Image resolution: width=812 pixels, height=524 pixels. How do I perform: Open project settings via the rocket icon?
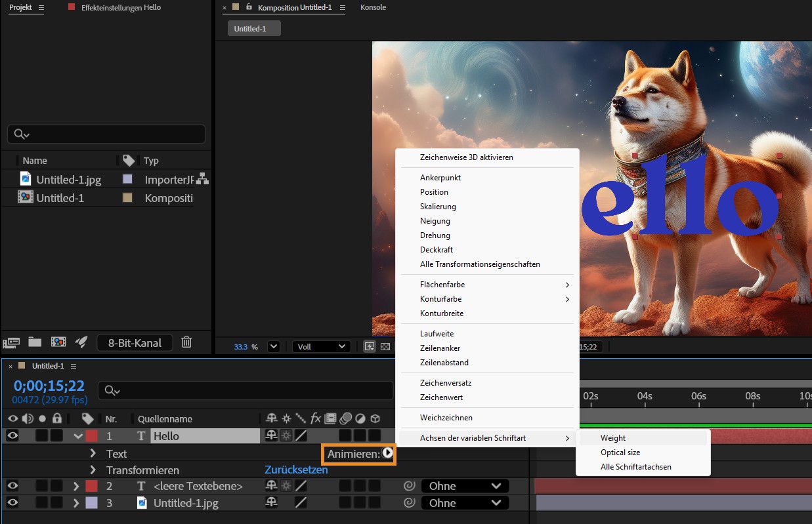81,342
